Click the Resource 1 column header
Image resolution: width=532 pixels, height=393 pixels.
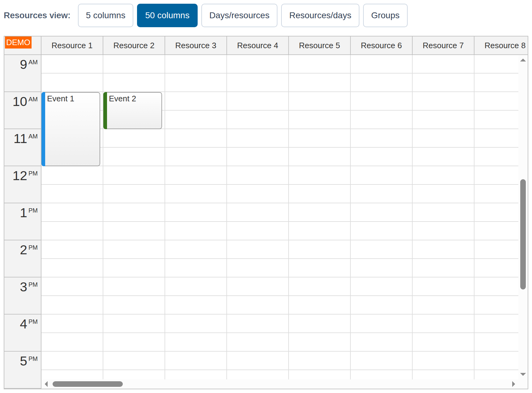click(72, 45)
